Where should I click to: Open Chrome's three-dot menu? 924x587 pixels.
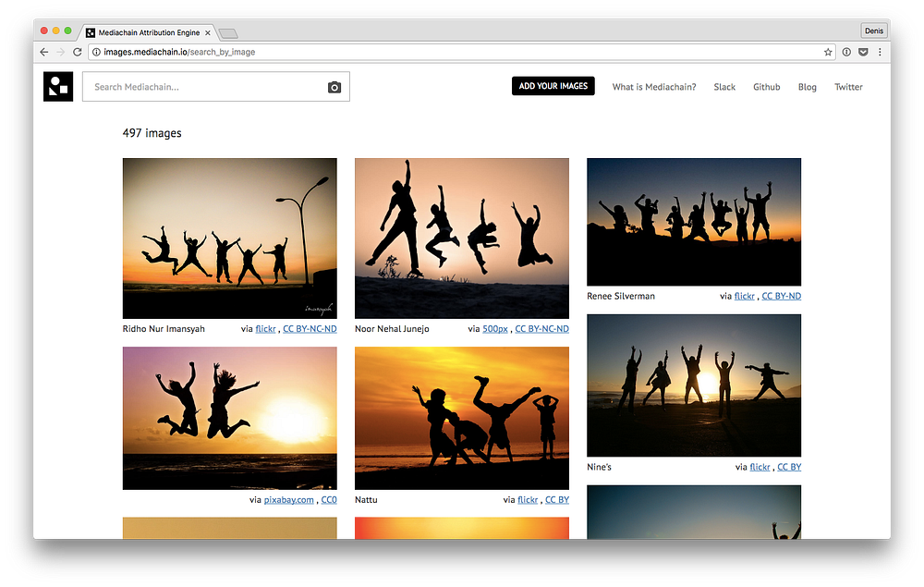[x=880, y=52]
